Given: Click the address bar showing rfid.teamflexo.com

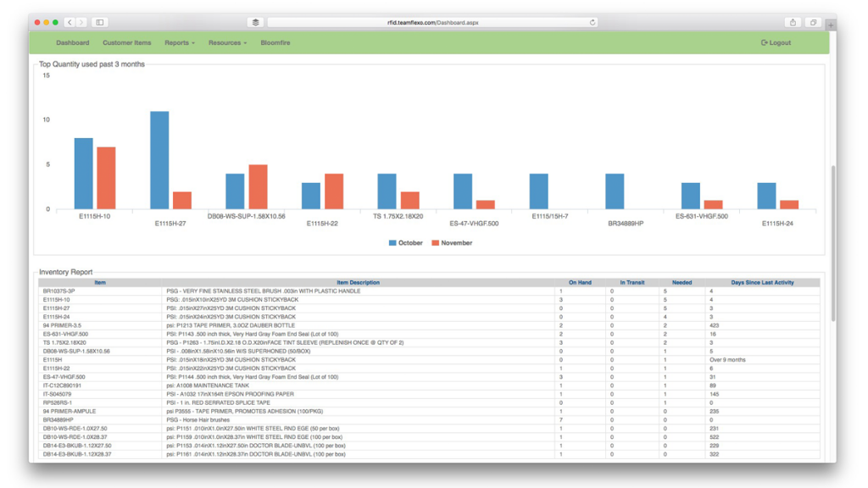Looking at the screenshot, I should (x=432, y=23).
